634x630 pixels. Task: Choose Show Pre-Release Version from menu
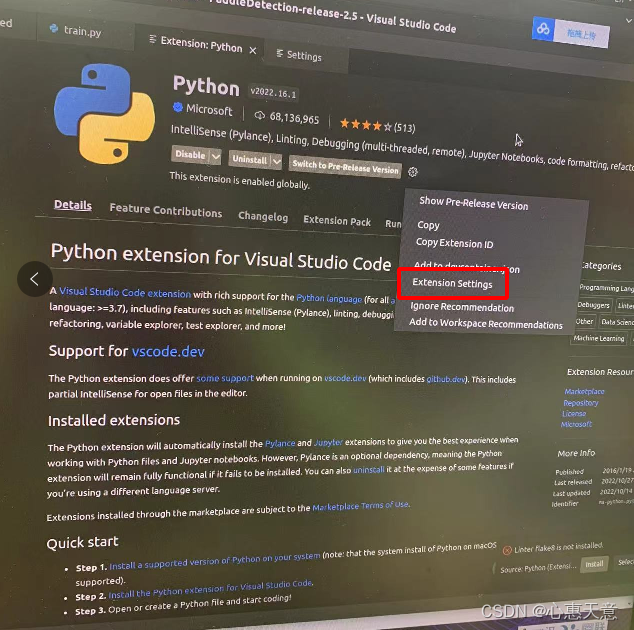tap(473, 203)
